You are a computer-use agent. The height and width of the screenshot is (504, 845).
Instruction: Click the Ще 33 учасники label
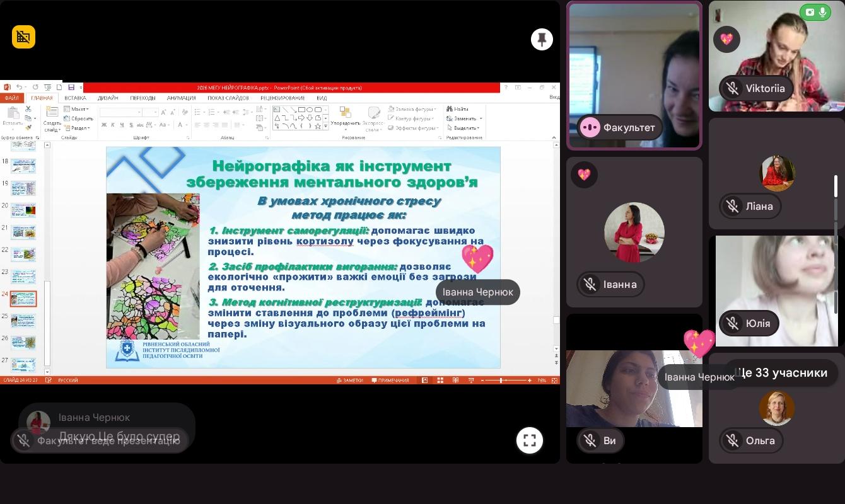pos(781,373)
